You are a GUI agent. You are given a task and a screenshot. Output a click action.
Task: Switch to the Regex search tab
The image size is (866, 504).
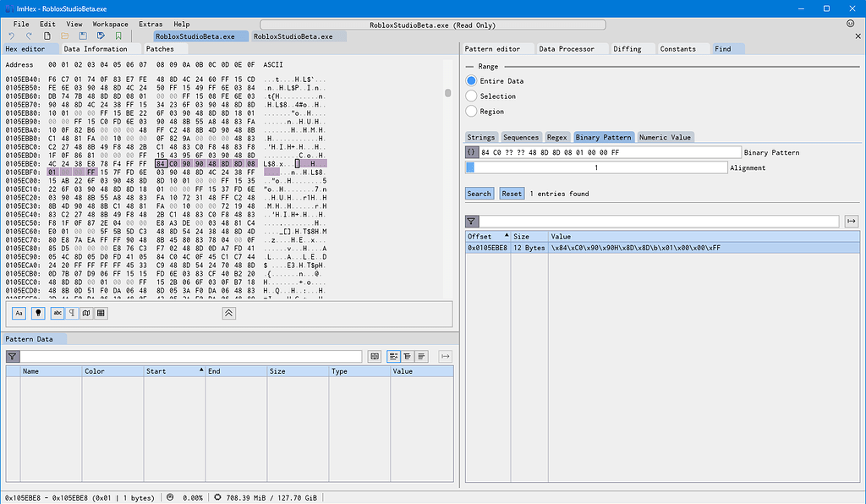pyautogui.click(x=556, y=137)
